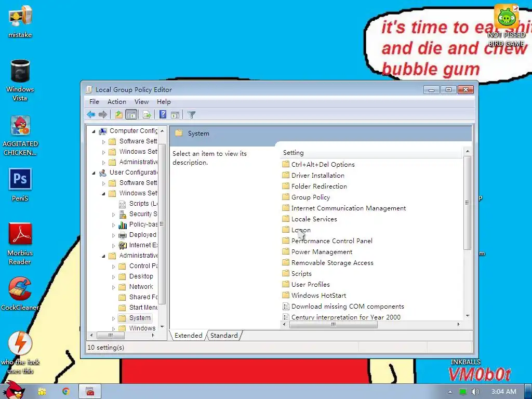532x399 pixels.
Task: Open the View menu
Action: tap(141, 102)
